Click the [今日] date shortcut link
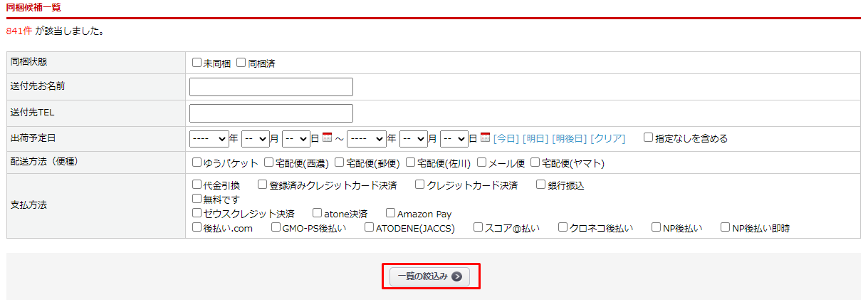 click(x=506, y=138)
